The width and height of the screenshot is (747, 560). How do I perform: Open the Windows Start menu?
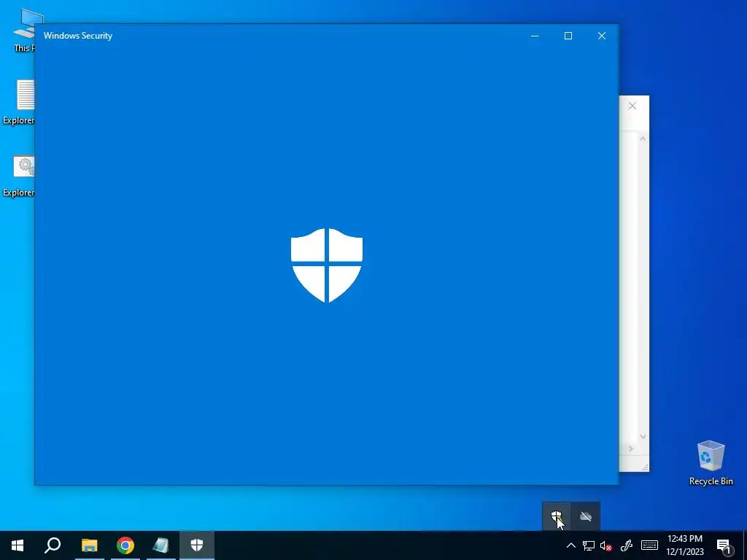pos(18,545)
